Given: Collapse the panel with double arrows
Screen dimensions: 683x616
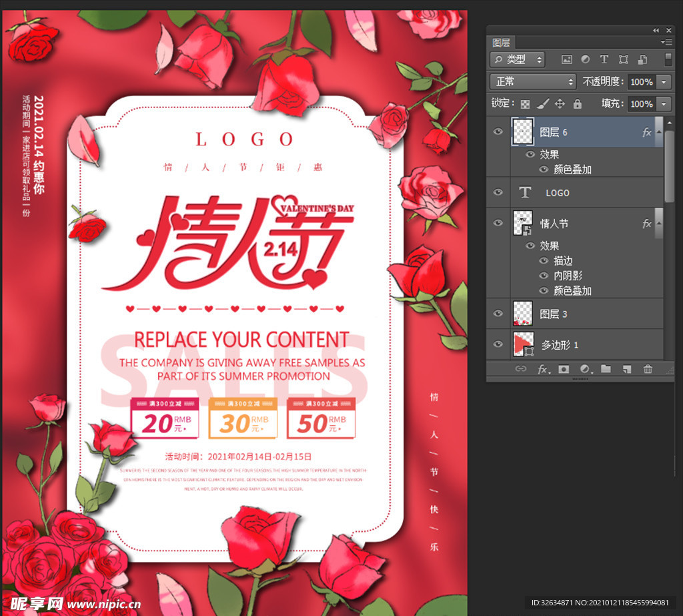Looking at the screenshot, I should 656,30.
